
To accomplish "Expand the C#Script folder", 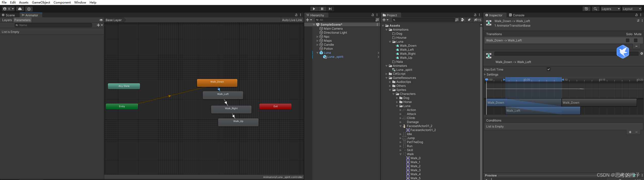I will pyautogui.click(x=387, y=74).
